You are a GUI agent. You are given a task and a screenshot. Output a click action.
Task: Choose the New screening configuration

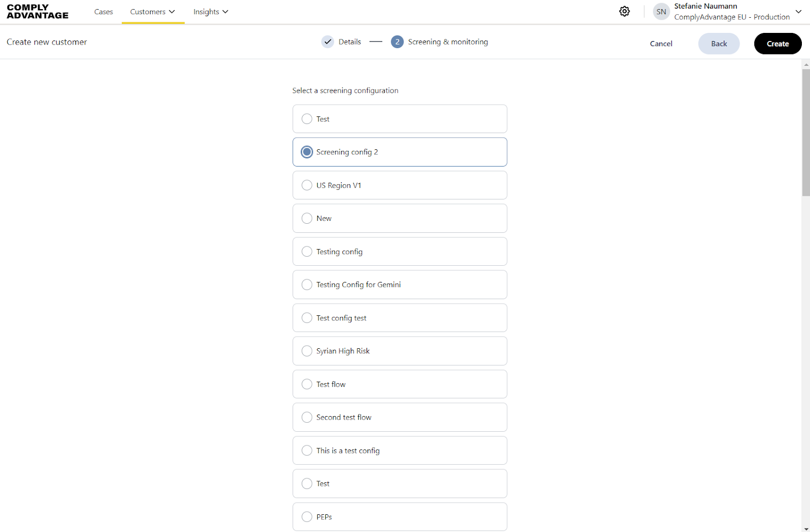[x=307, y=219]
